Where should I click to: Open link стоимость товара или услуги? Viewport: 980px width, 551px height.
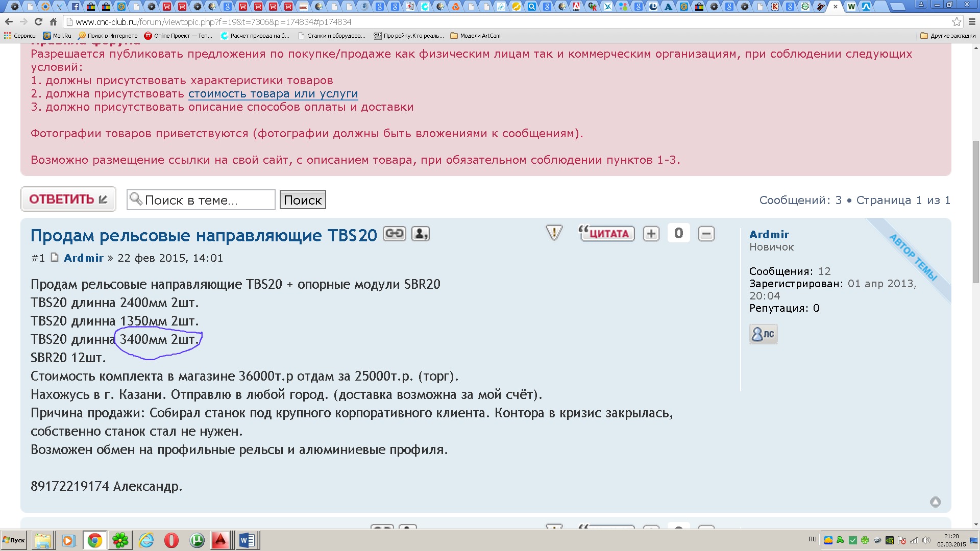273,94
